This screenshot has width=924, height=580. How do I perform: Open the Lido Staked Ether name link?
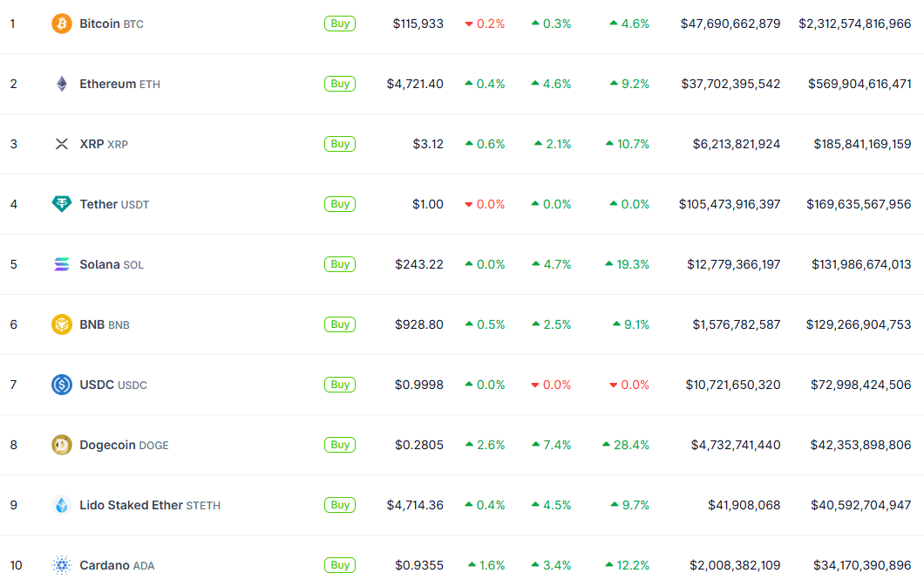pos(149,505)
